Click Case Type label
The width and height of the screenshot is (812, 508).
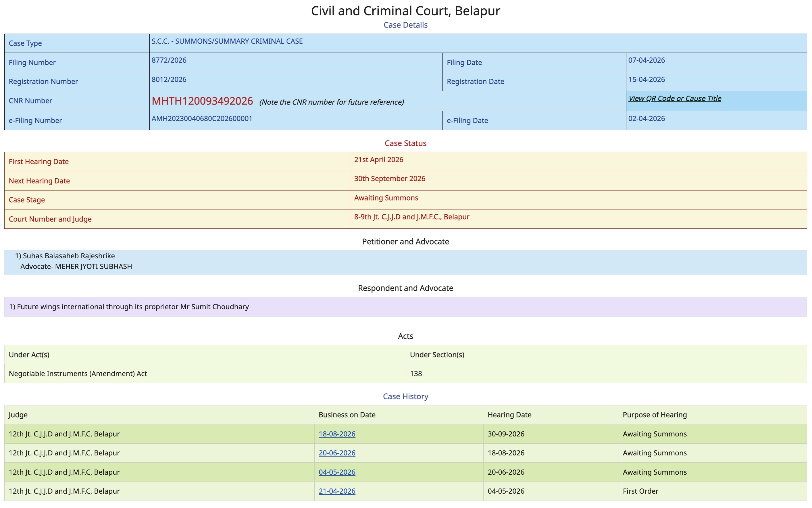click(25, 43)
